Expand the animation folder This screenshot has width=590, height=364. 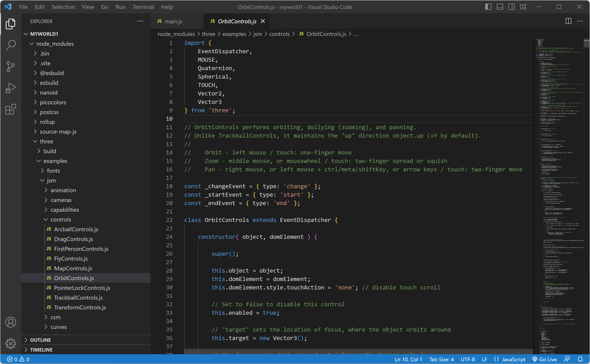pyautogui.click(x=63, y=190)
